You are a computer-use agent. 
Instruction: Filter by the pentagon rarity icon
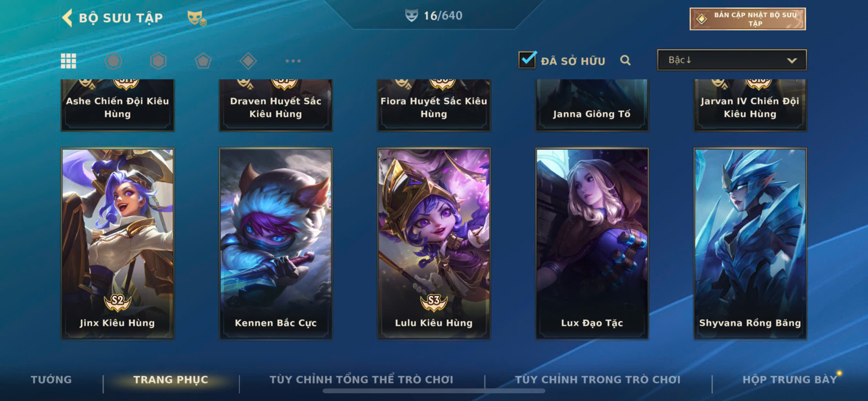click(x=203, y=61)
